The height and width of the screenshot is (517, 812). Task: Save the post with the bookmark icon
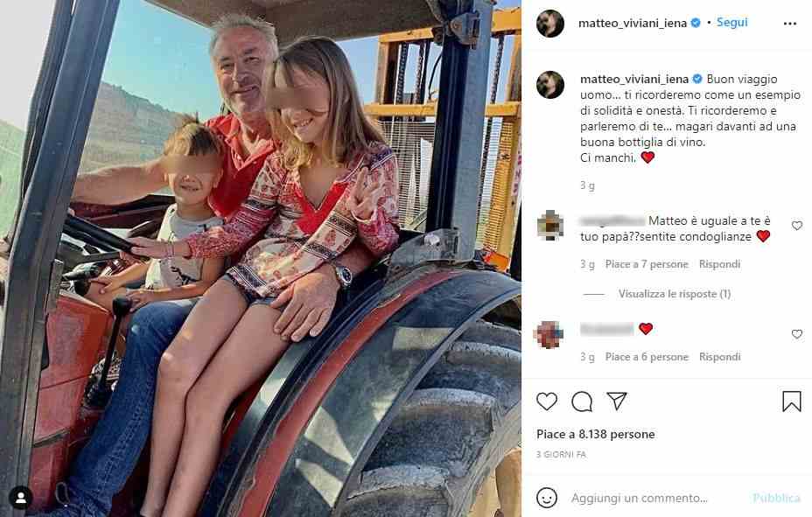[x=792, y=402]
